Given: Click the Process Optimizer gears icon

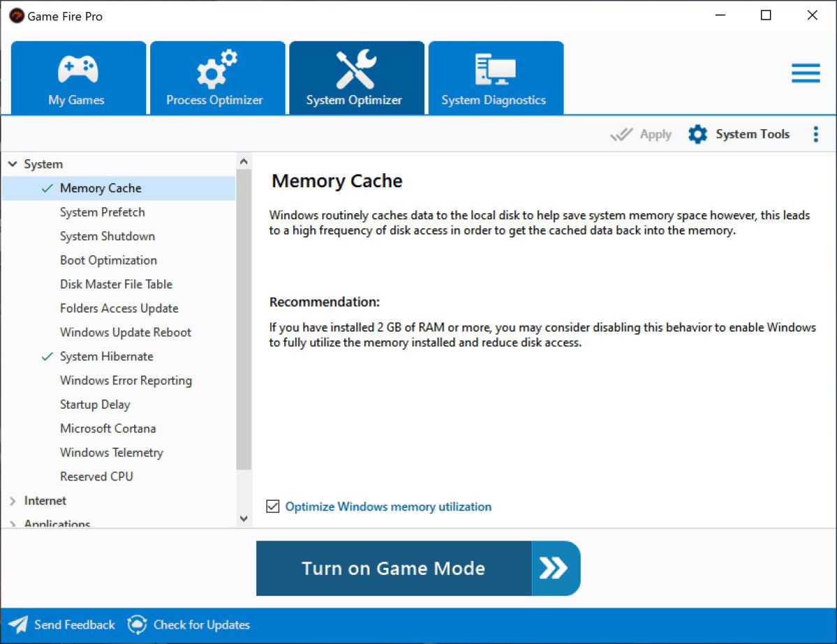Looking at the screenshot, I should [215, 70].
